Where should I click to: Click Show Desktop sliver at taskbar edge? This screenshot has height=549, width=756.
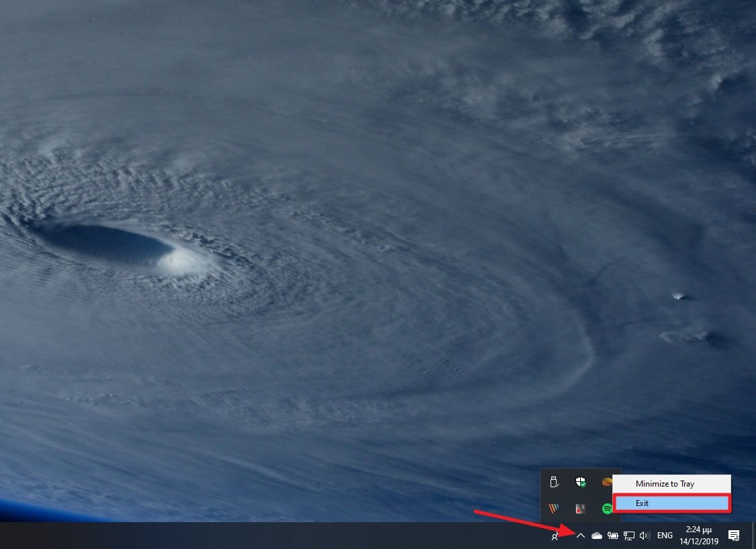[x=754, y=536]
